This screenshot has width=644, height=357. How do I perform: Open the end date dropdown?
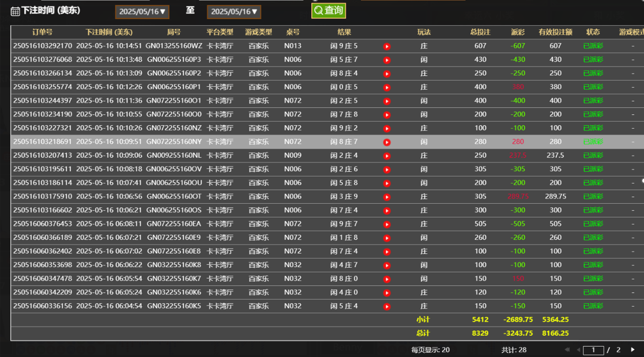(x=234, y=11)
